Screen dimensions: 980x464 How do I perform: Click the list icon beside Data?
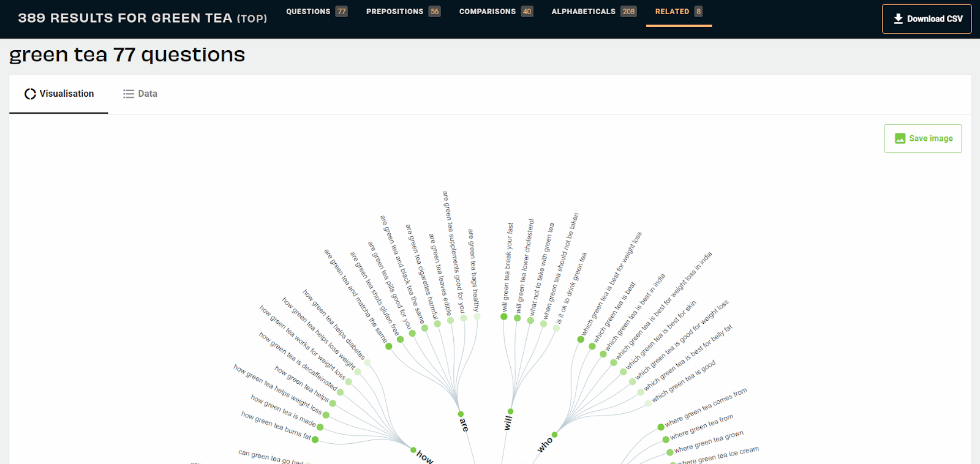[128, 94]
